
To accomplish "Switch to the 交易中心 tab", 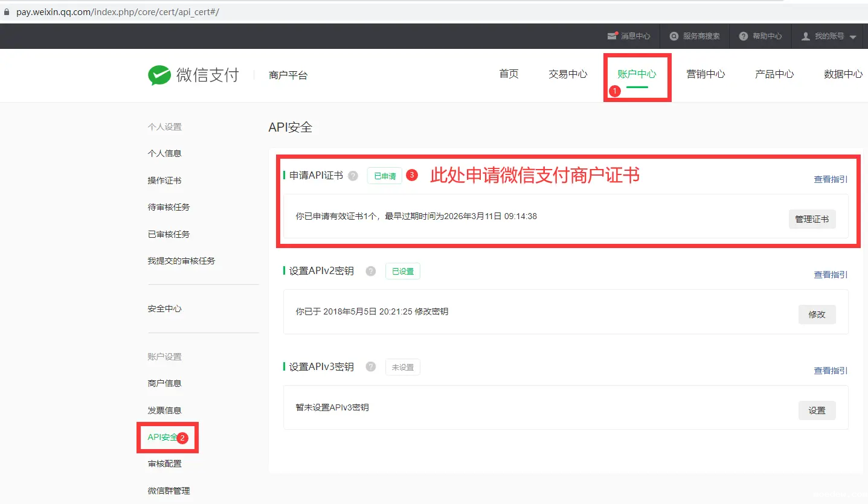I will tap(568, 74).
